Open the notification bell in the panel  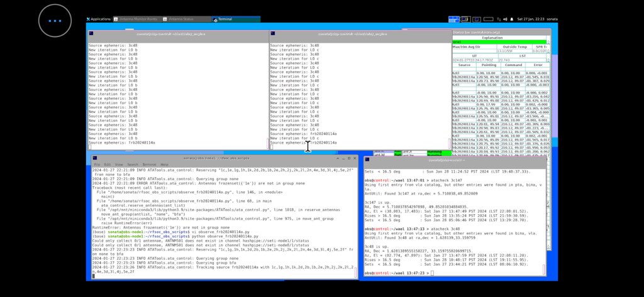[x=512, y=19]
